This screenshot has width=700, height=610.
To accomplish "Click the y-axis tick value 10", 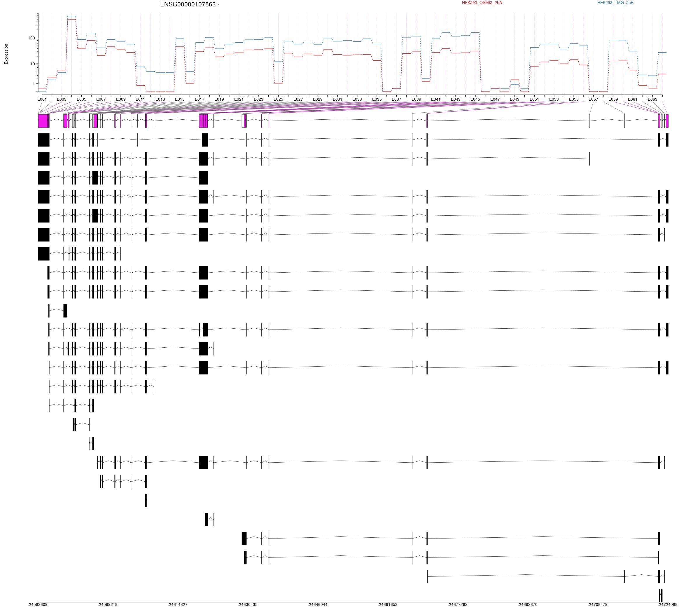I will pyautogui.click(x=33, y=64).
